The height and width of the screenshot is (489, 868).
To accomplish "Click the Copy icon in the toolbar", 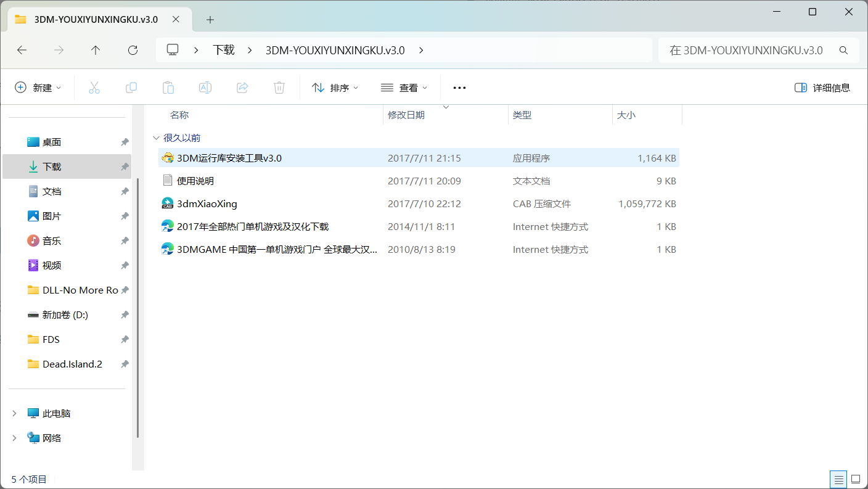I will click(x=131, y=88).
